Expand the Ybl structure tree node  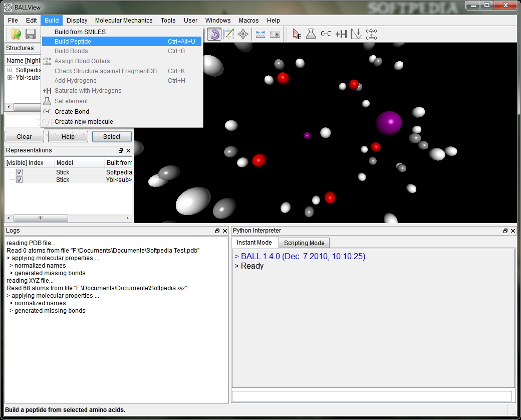pos(10,78)
